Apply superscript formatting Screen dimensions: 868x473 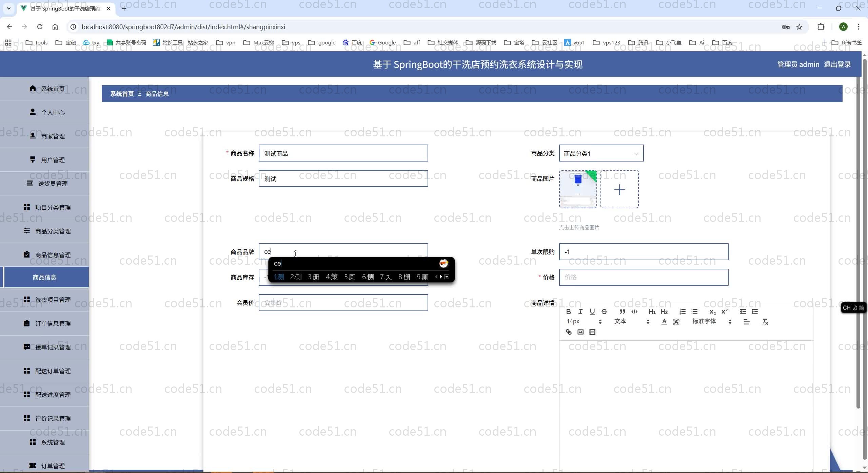point(725,311)
